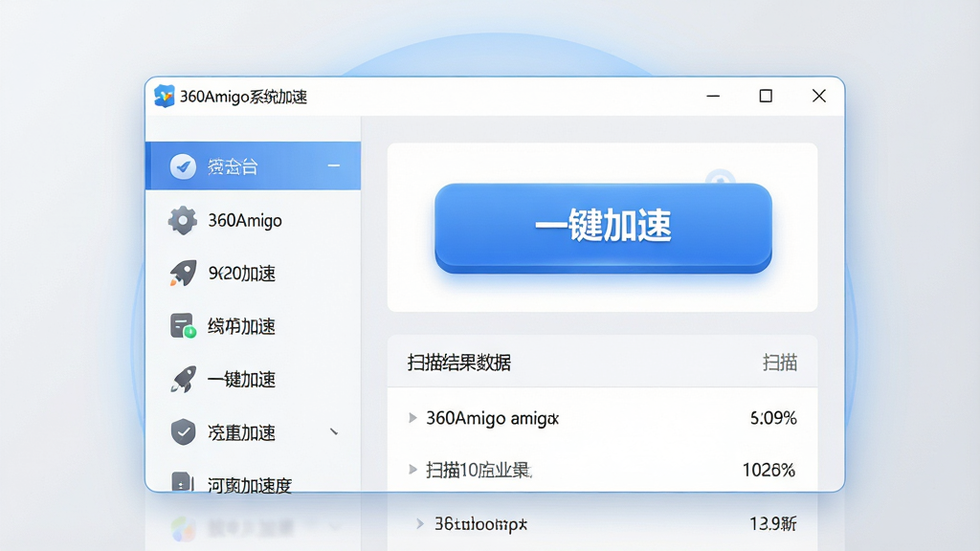Click the 1026% value
Screen dimensions: 980x551
(768, 470)
